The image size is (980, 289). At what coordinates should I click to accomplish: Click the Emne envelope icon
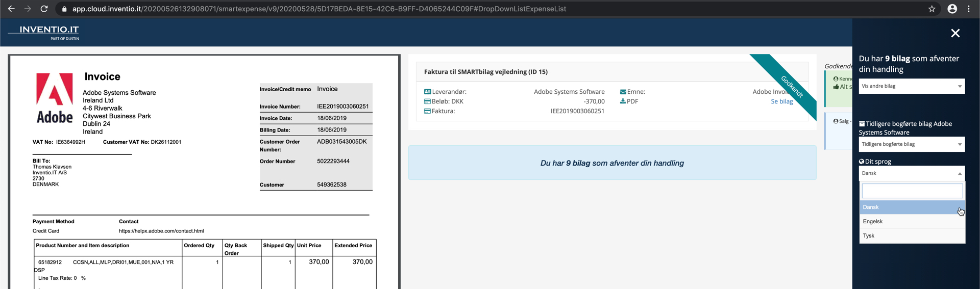click(x=623, y=92)
